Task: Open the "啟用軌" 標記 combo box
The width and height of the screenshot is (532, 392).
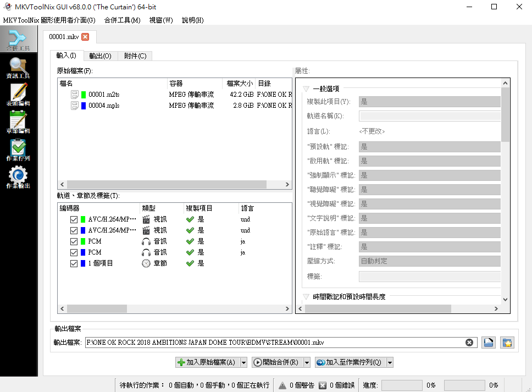Action: tap(430, 161)
